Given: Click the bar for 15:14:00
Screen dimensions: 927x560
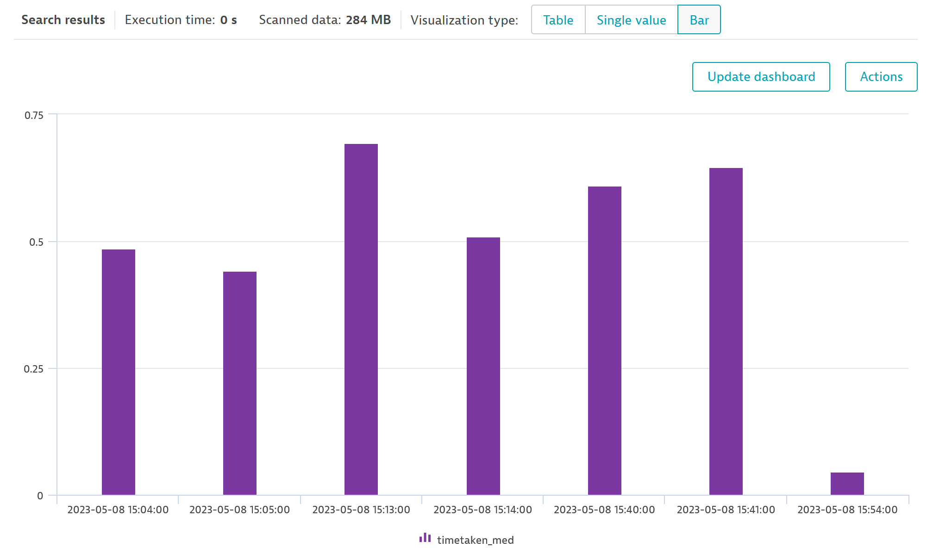Looking at the screenshot, I should pos(483,366).
